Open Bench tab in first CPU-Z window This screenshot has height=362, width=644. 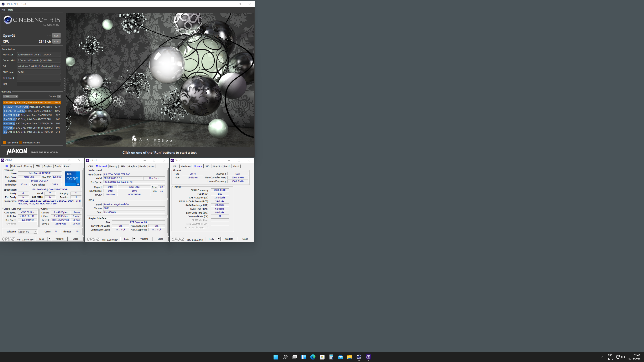pyautogui.click(x=58, y=166)
